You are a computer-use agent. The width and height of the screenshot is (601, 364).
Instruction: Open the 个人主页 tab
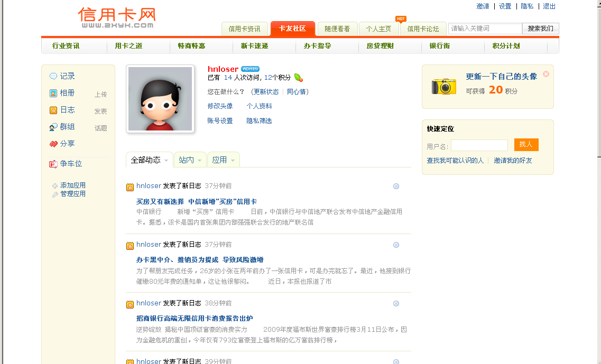click(378, 29)
